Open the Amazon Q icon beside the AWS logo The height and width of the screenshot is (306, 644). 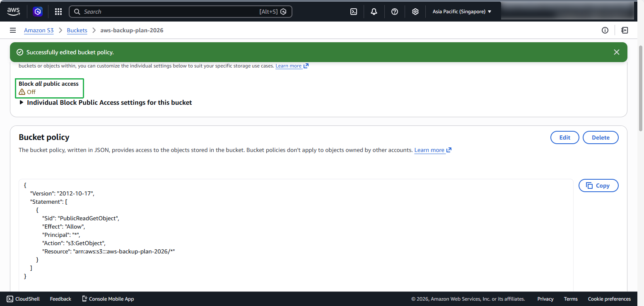coord(38,12)
